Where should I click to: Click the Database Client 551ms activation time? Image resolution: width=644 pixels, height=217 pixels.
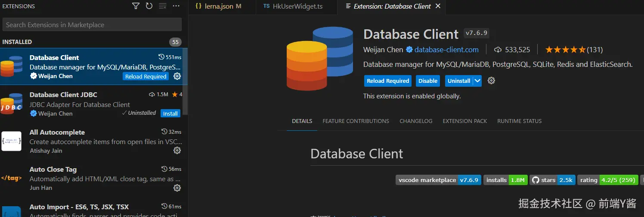(x=170, y=57)
